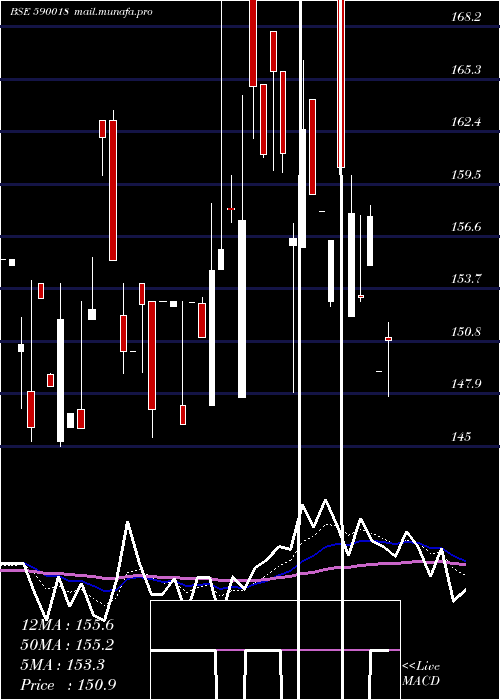Screen dimensions: 500x700
Task: Click the Price : 150.9 readout
Action: tap(69, 685)
